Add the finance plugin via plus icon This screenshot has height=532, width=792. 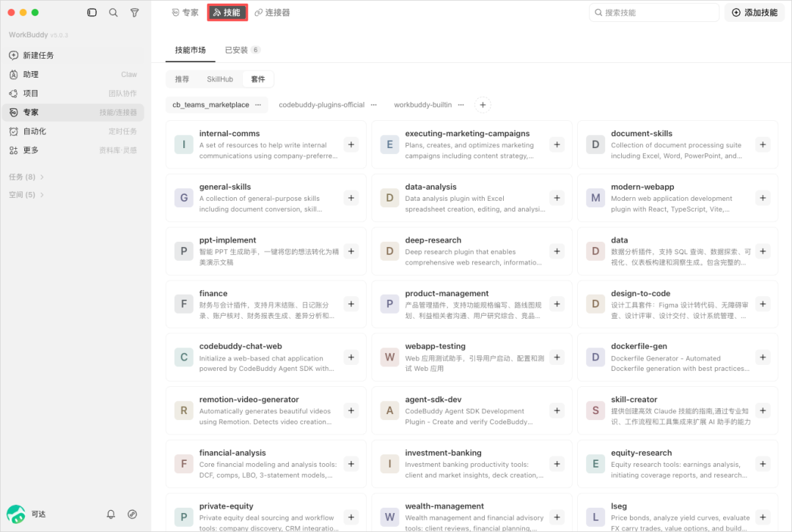[351, 304]
